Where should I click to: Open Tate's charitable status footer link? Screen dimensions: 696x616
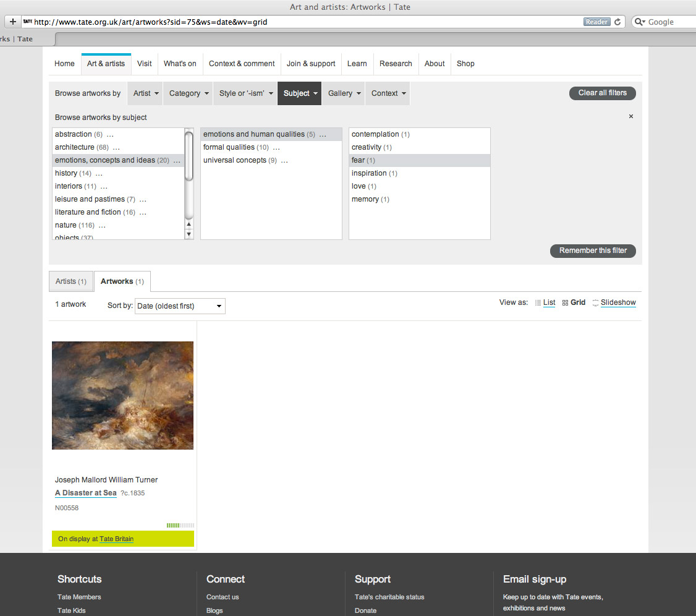(389, 597)
